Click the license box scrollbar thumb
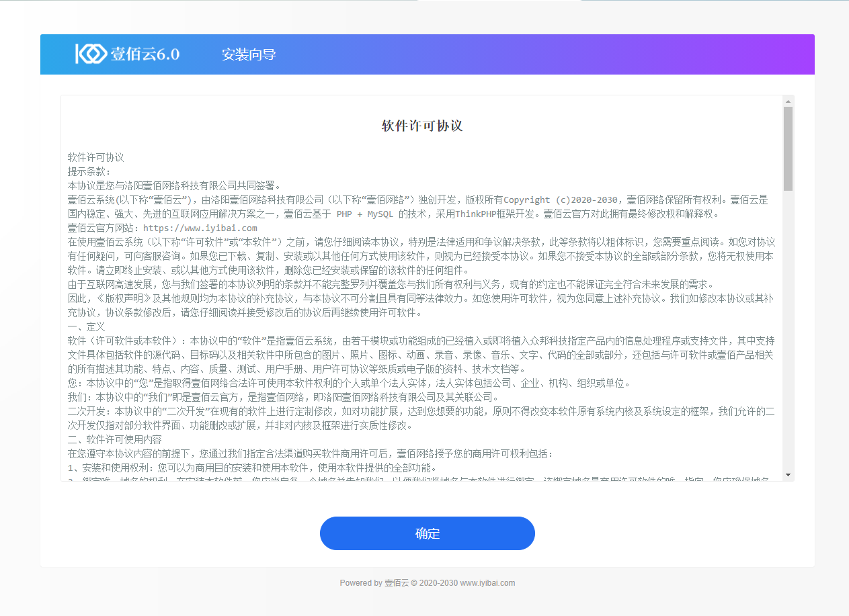 (x=789, y=148)
